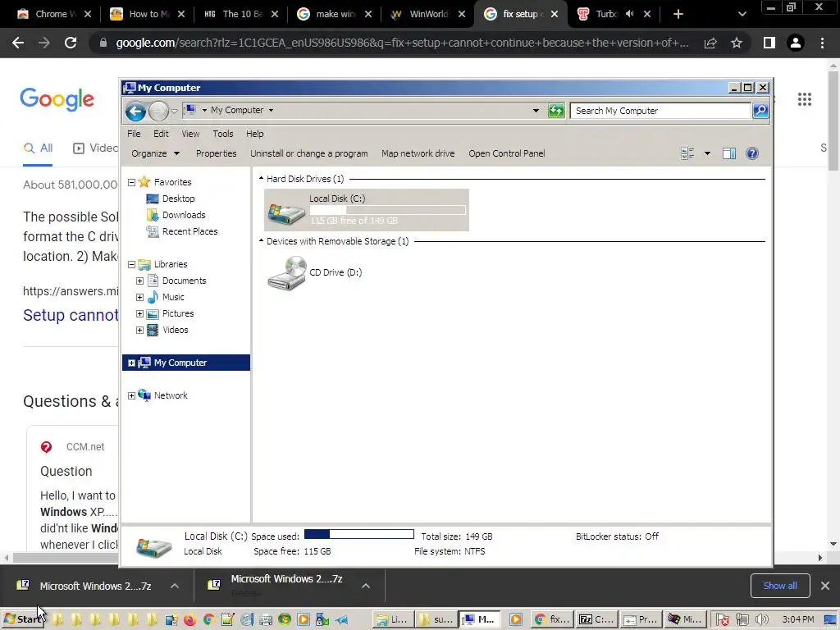Select Recent Places under Favorites
The width and height of the screenshot is (840, 630).
coord(189,231)
